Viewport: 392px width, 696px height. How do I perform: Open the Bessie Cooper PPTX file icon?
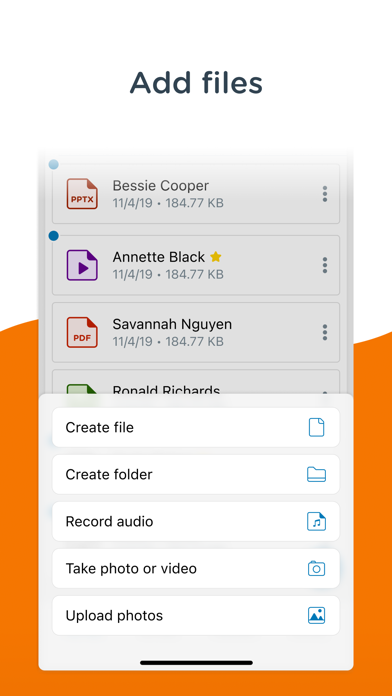coord(82,194)
